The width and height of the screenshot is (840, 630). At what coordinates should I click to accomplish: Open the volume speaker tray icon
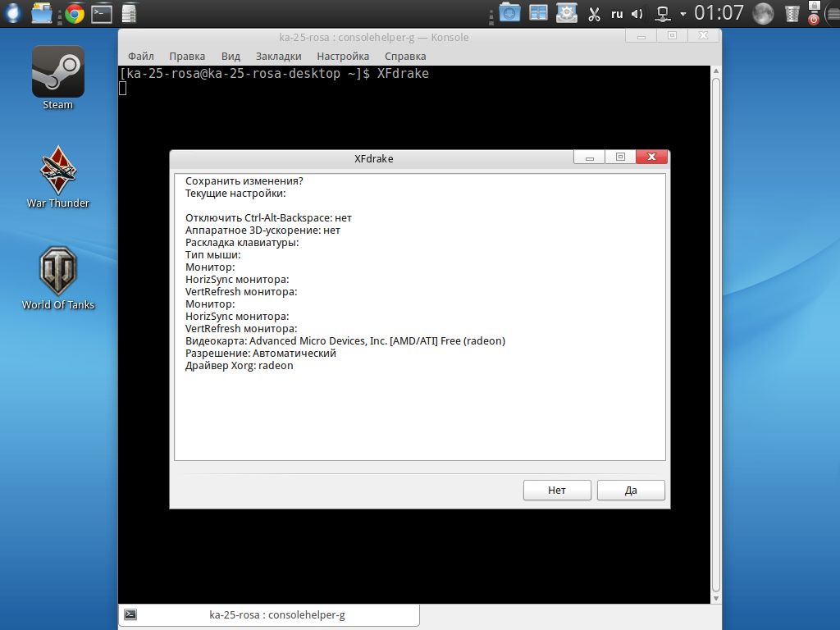click(x=637, y=14)
